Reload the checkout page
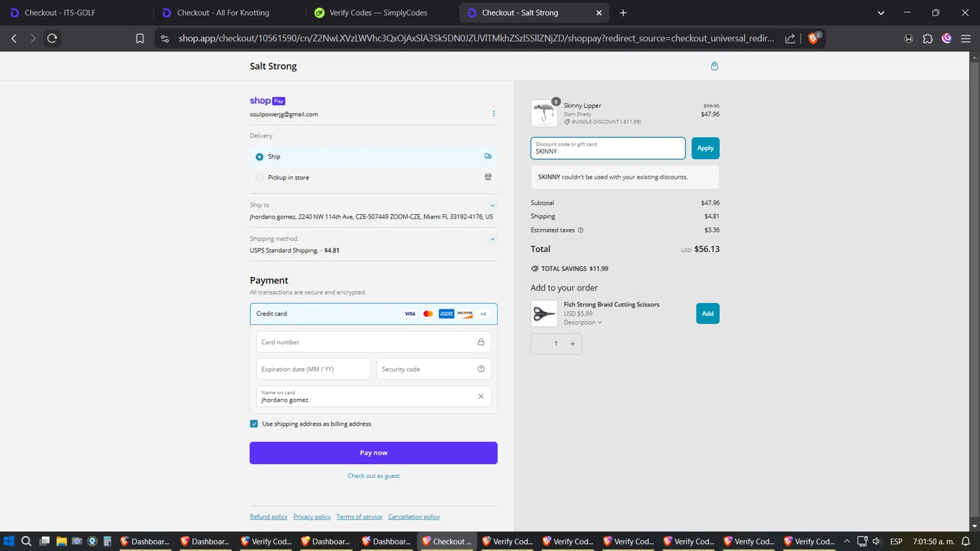The height and width of the screenshot is (551, 980). click(52, 39)
